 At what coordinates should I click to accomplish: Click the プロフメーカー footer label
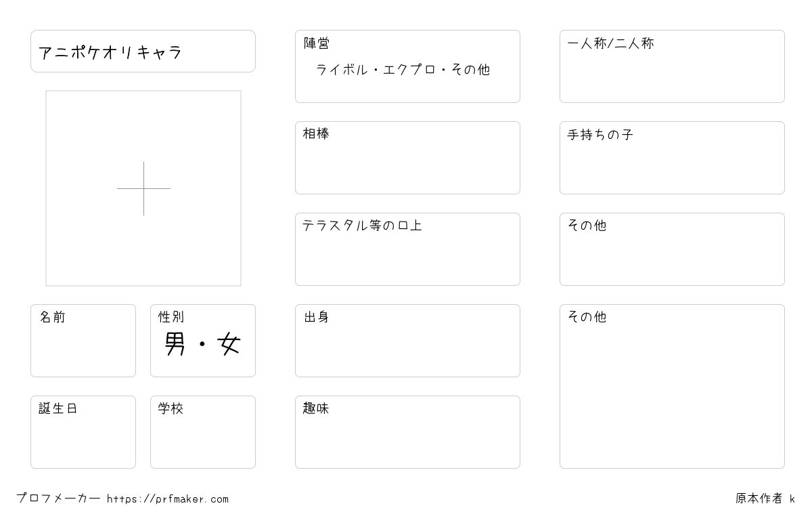[x=58, y=499]
